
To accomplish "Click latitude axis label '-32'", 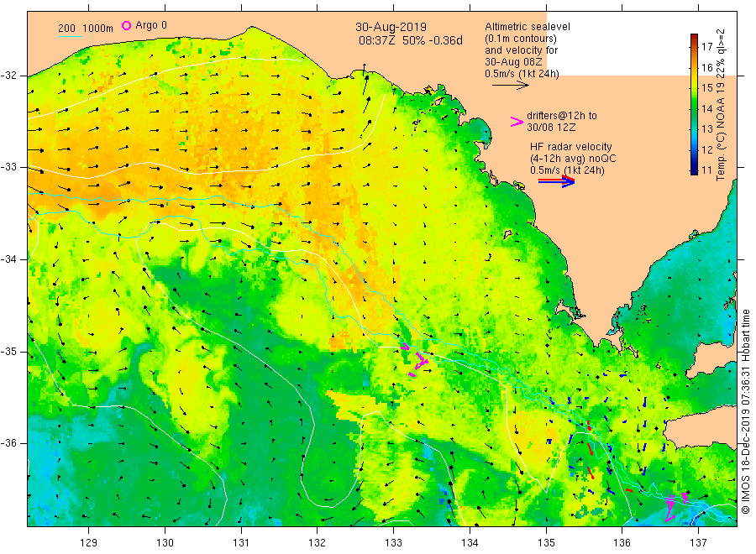I will [x=9, y=76].
